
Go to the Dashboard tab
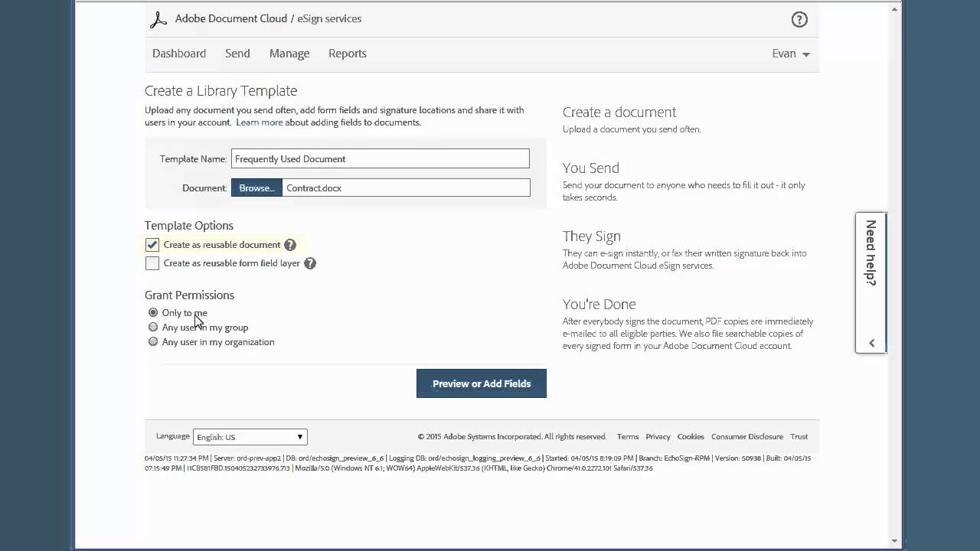click(x=179, y=54)
